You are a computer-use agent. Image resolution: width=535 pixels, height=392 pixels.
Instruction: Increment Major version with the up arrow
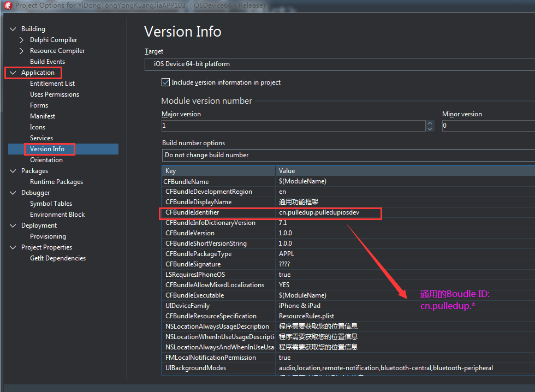[x=430, y=122]
